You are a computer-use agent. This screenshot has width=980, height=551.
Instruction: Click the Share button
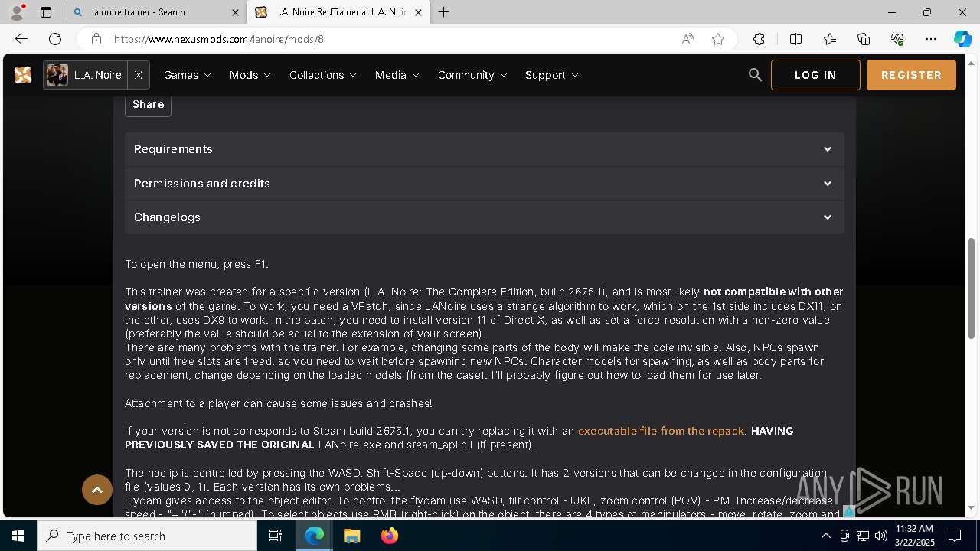148,104
